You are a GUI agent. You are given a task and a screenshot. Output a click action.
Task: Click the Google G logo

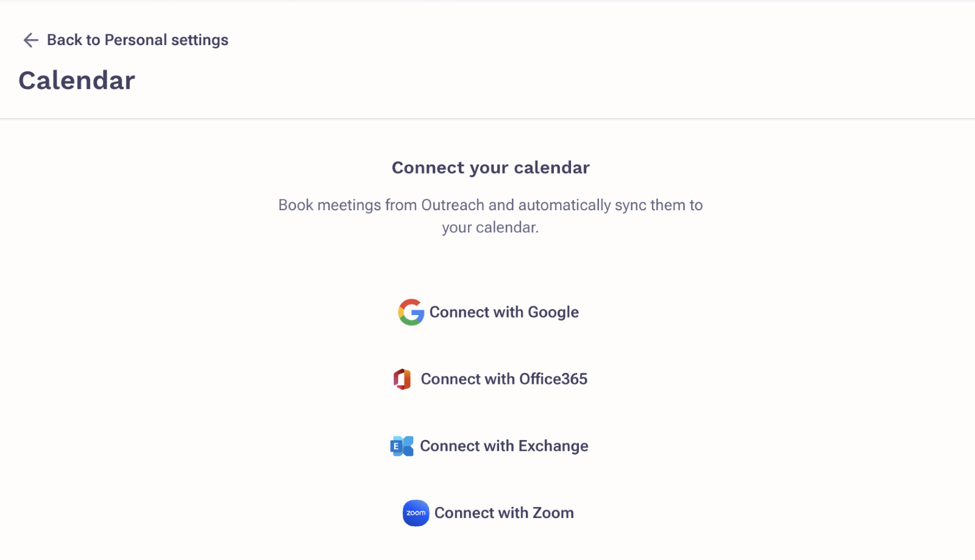pyautogui.click(x=411, y=312)
